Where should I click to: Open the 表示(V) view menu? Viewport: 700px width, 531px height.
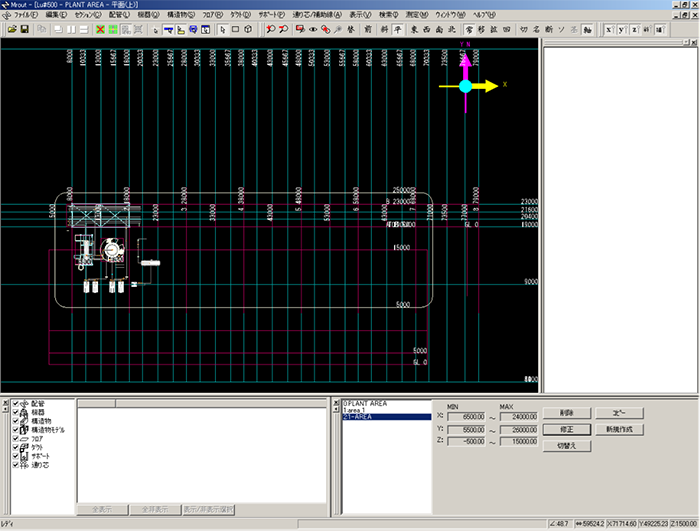[360, 16]
